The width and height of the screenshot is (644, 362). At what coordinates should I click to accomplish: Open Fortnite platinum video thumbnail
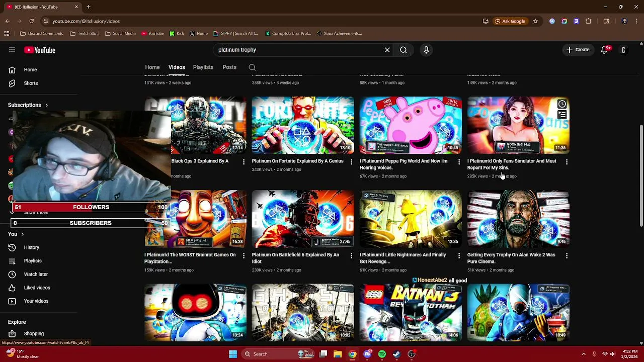(303, 125)
